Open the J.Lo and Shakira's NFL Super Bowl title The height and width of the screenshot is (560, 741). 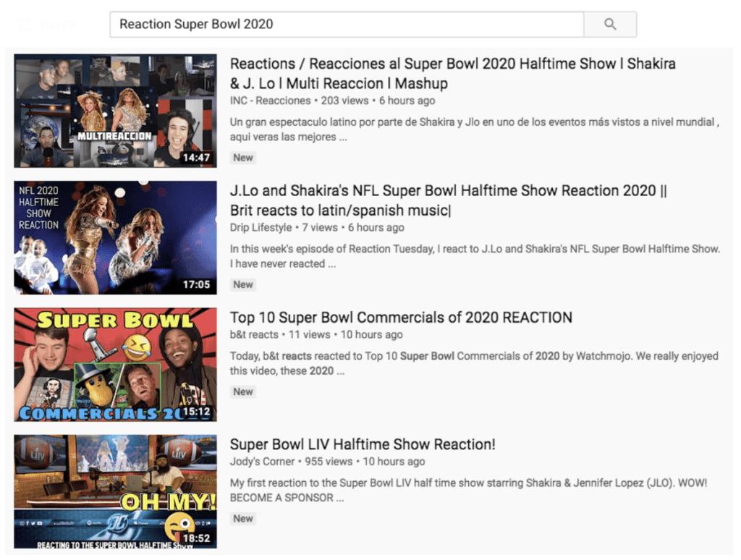448,200
